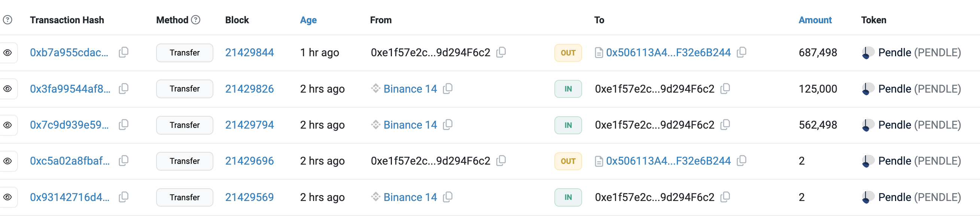Copy transaction hash 0x3fa99544af8
The image size is (980, 216).
(124, 88)
